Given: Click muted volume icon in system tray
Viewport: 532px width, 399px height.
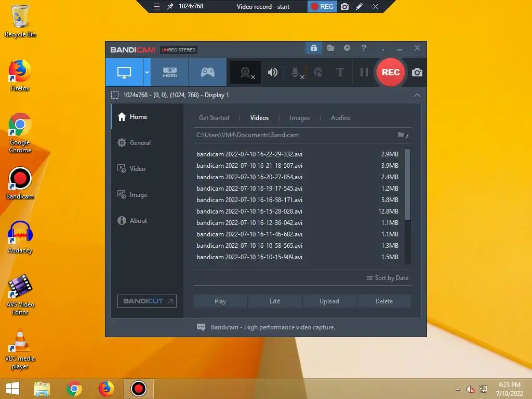Looking at the screenshot, I should pyautogui.click(x=470, y=389).
